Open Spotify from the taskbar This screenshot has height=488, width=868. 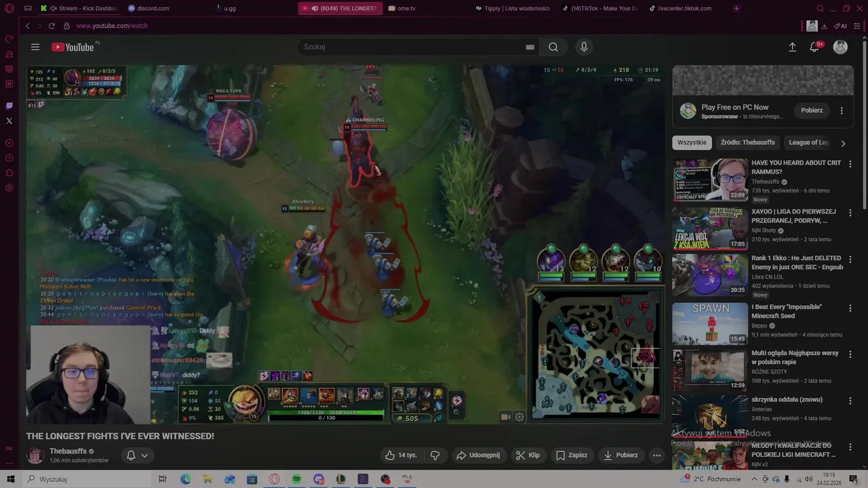(296, 479)
